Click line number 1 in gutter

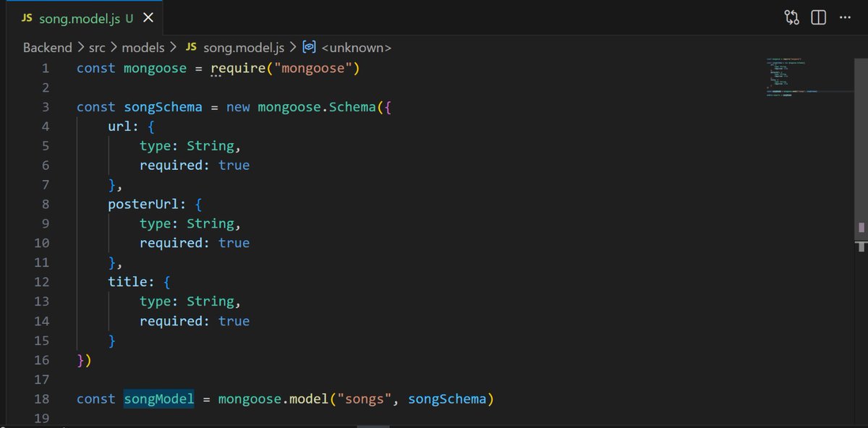tap(46, 68)
